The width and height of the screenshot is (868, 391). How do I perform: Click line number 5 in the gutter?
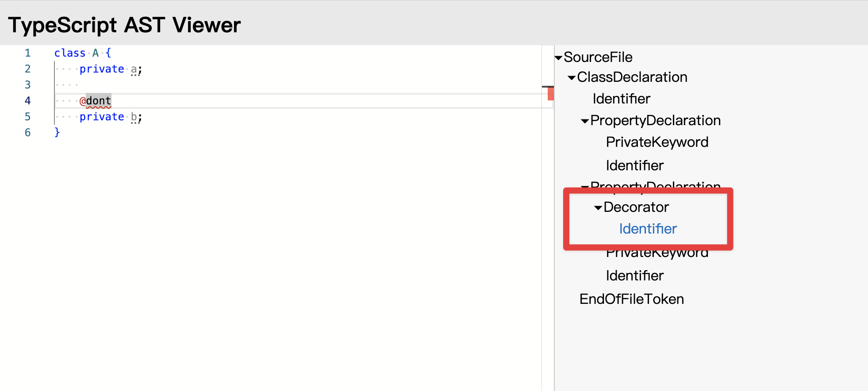click(27, 117)
